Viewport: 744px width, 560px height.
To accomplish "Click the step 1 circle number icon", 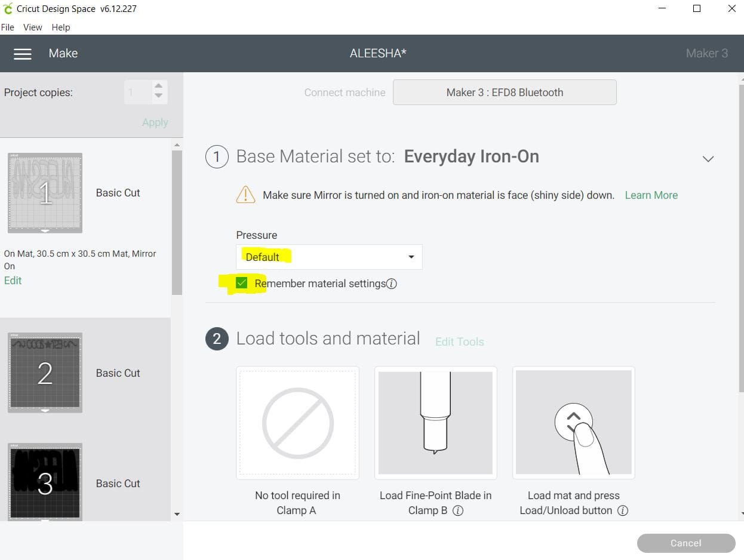I will pyautogui.click(x=217, y=157).
